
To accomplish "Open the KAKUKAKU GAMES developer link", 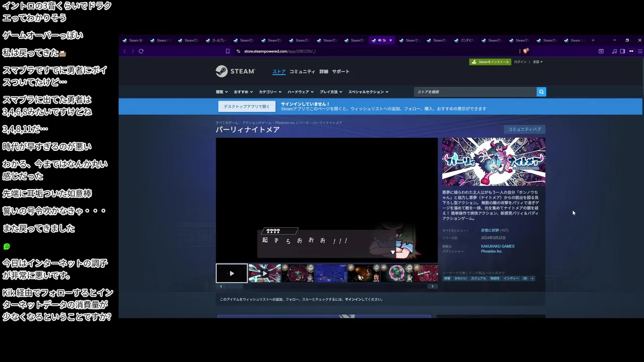I will click(498, 246).
